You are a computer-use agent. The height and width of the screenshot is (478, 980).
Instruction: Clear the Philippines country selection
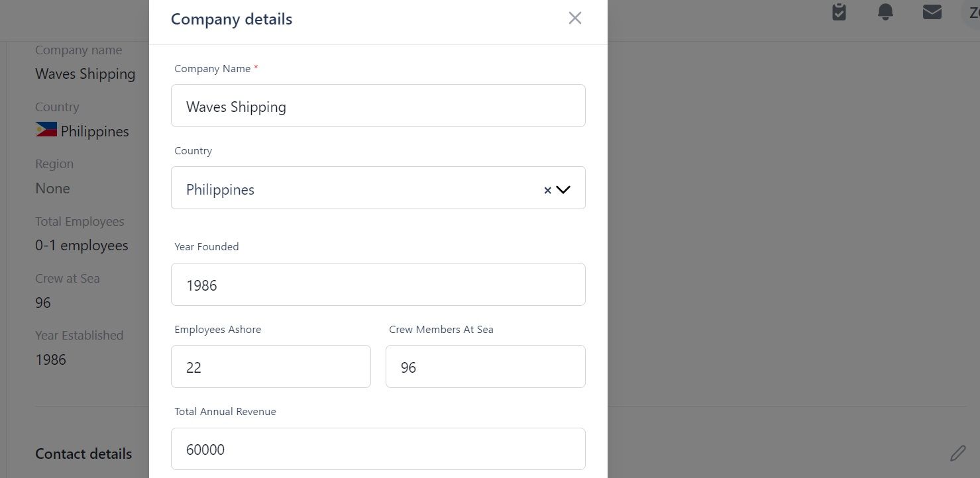tap(547, 190)
